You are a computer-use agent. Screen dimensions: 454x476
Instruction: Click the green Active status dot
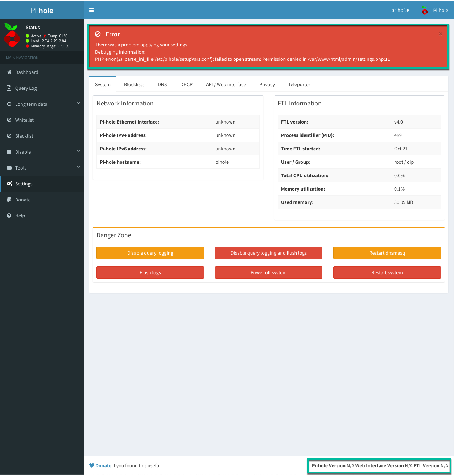click(28, 36)
